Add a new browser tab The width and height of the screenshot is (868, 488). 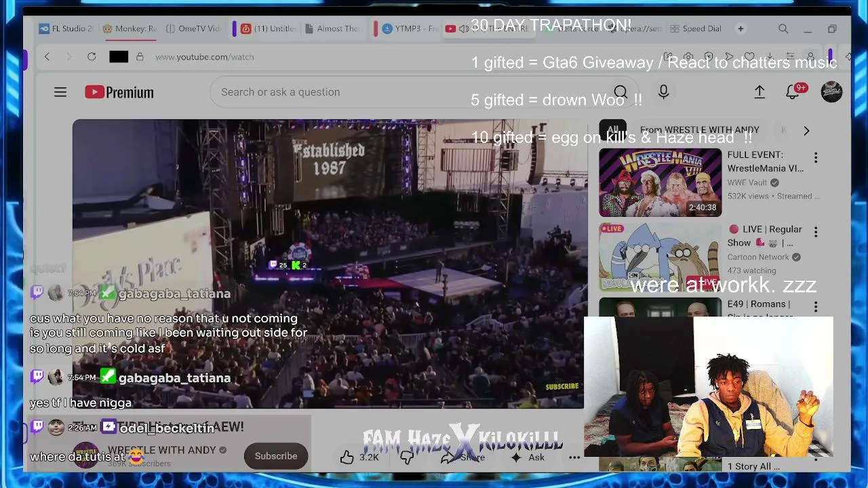point(741,29)
